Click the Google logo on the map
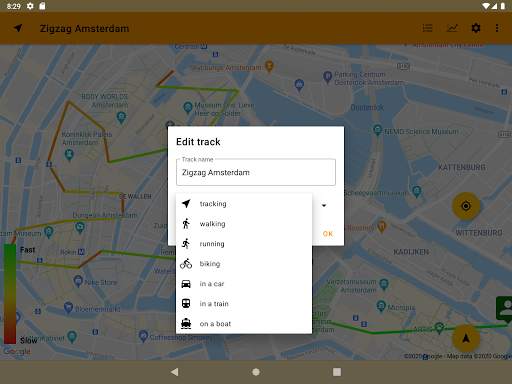 [17, 351]
